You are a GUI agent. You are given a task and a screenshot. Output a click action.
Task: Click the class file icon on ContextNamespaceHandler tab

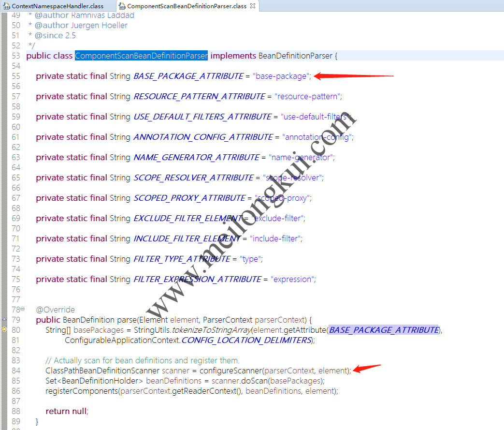click(6, 6)
